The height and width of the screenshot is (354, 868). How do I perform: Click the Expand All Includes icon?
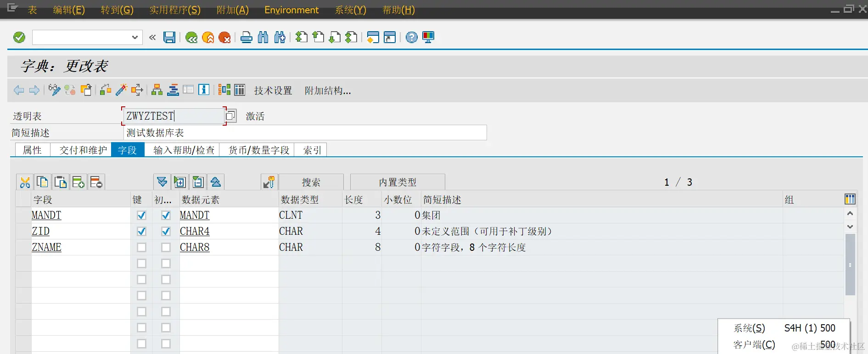pyautogui.click(x=162, y=182)
